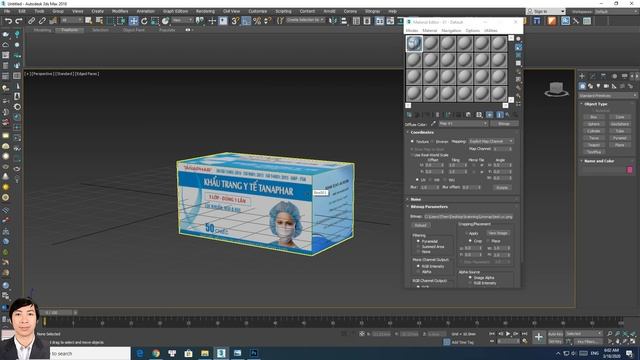Toggle 3D Snaps icon
Screen dimensions: 640x360
coord(235,21)
